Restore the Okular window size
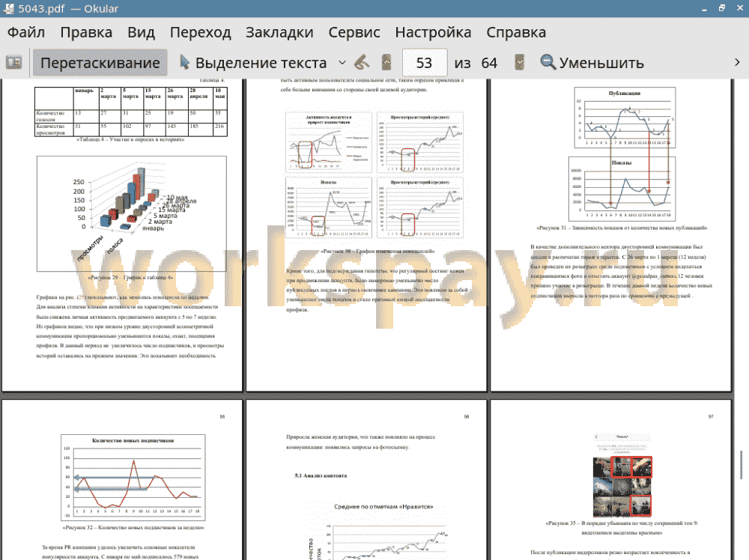The image size is (749, 560). [722, 8]
